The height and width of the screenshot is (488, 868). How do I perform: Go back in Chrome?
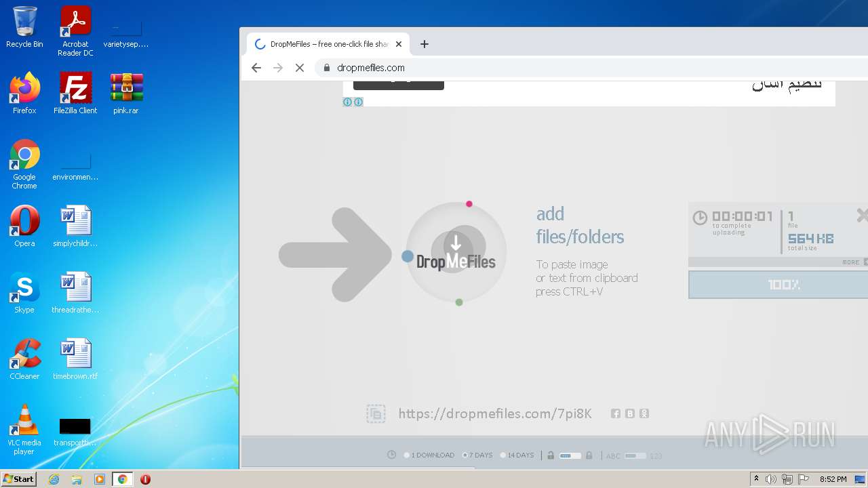point(256,68)
